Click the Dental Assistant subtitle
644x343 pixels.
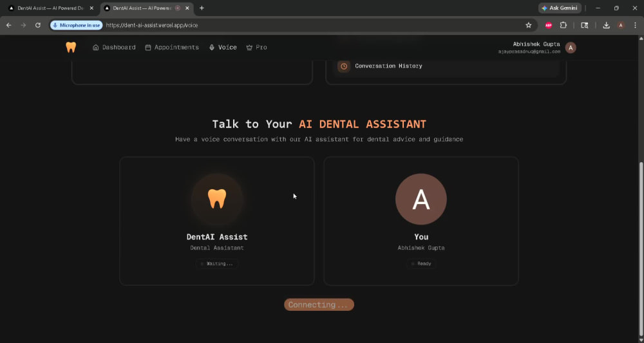coord(217,248)
